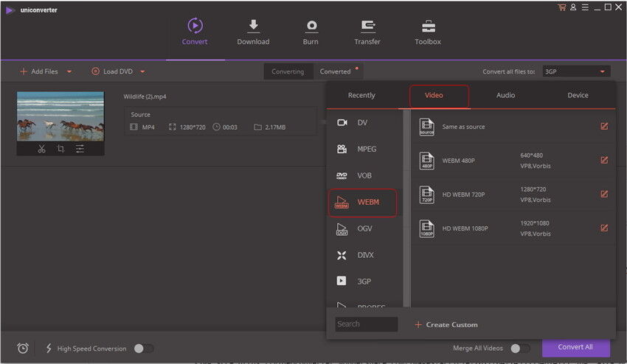
Task: Click the format Search field
Action: point(367,324)
